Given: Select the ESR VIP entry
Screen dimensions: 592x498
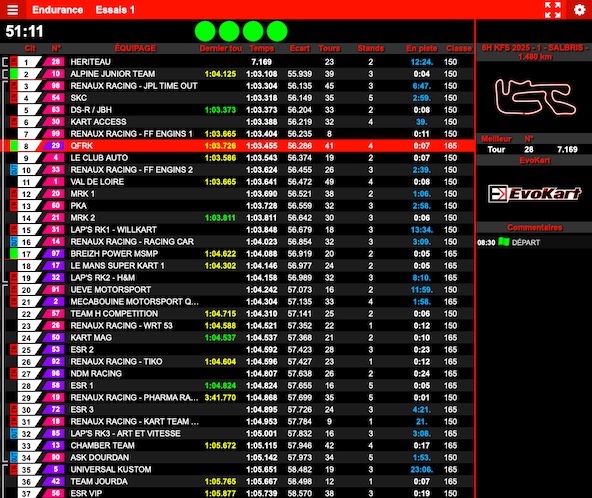Looking at the screenshot, I should (x=86, y=493).
